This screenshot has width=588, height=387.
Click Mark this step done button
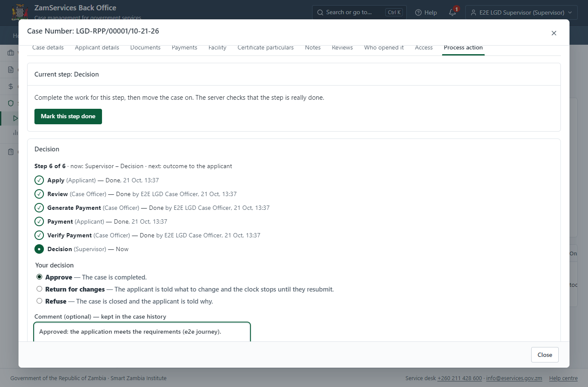68,117
